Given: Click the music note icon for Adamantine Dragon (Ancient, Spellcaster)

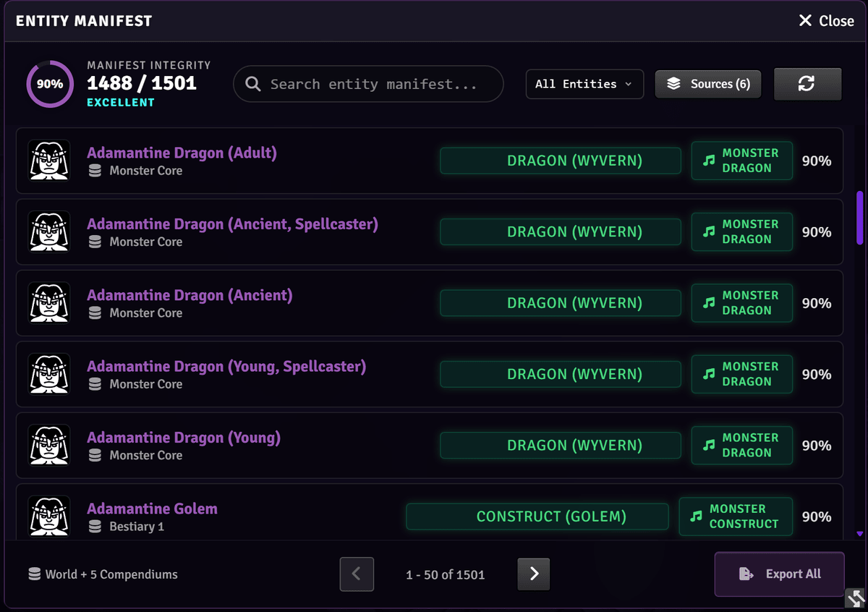Looking at the screenshot, I should [709, 231].
